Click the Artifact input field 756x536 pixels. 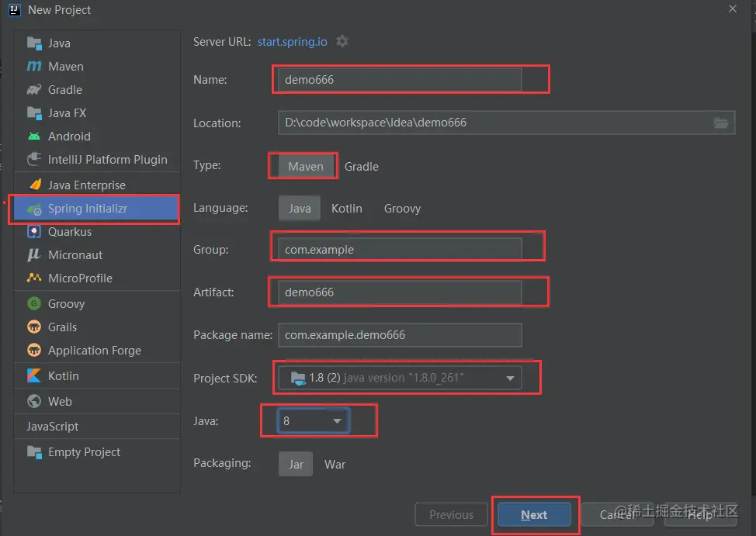pyautogui.click(x=400, y=292)
